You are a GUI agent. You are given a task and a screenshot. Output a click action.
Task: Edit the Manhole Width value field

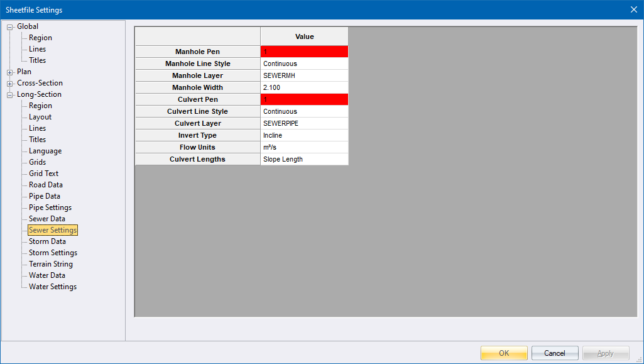304,87
